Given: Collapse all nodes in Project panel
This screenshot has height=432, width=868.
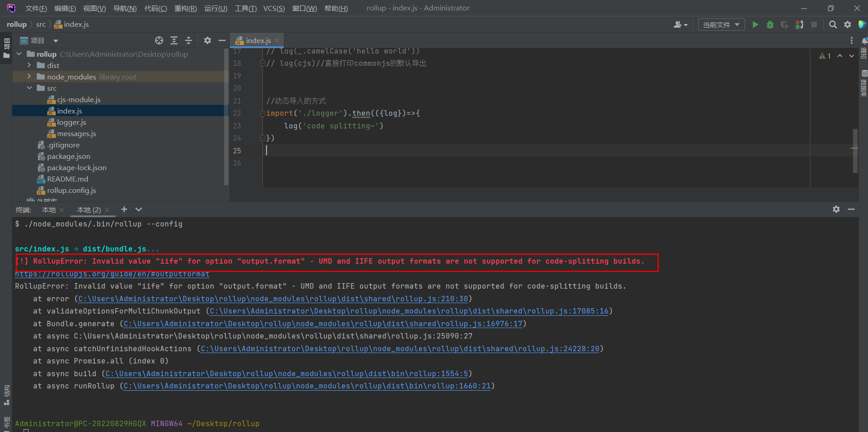Looking at the screenshot, I should (189, 40).
